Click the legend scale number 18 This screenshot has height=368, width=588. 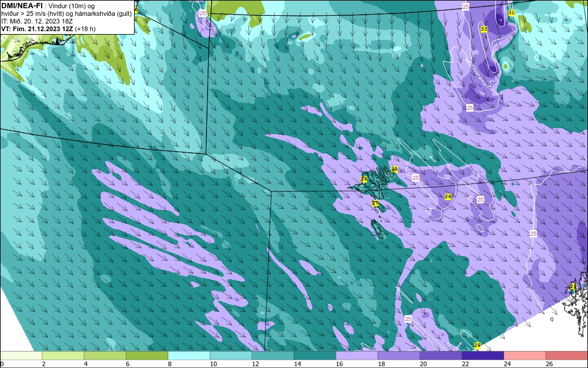click(x=382, y=364)
